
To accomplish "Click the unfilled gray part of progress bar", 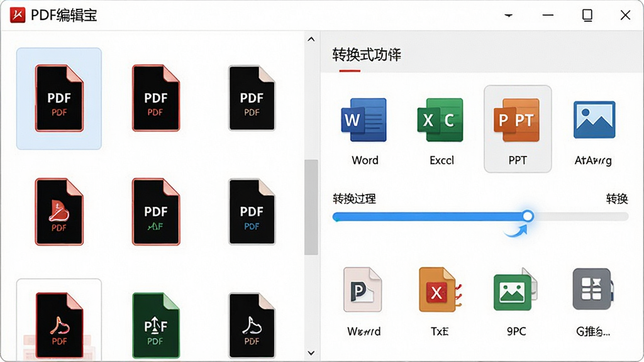I will coord(580,216).
